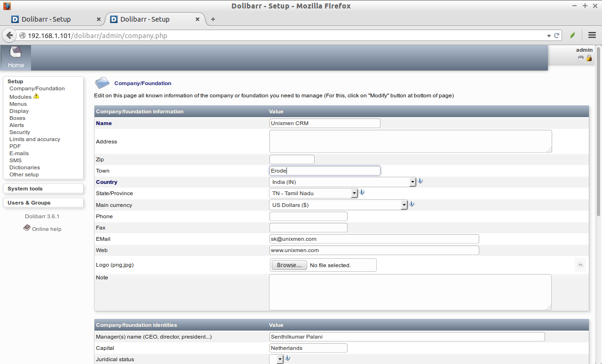Click the Firefox back arrow button
The height and width of the screenshot is (364, 602).
click(x=9, y=35)
